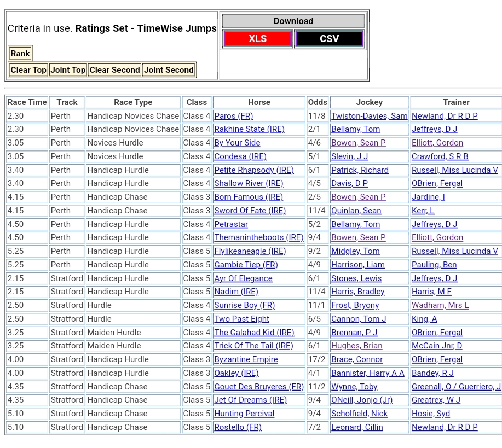502x448 pixels.
Task: Click the Rank button
Action: click(x=20, y=54)
